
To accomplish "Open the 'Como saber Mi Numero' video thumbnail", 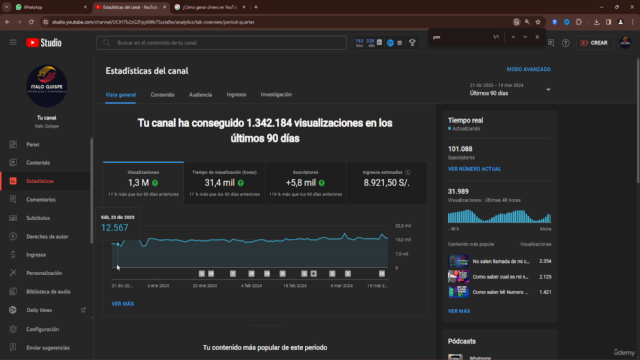I will pyautogui.click(x=458, y=292).
